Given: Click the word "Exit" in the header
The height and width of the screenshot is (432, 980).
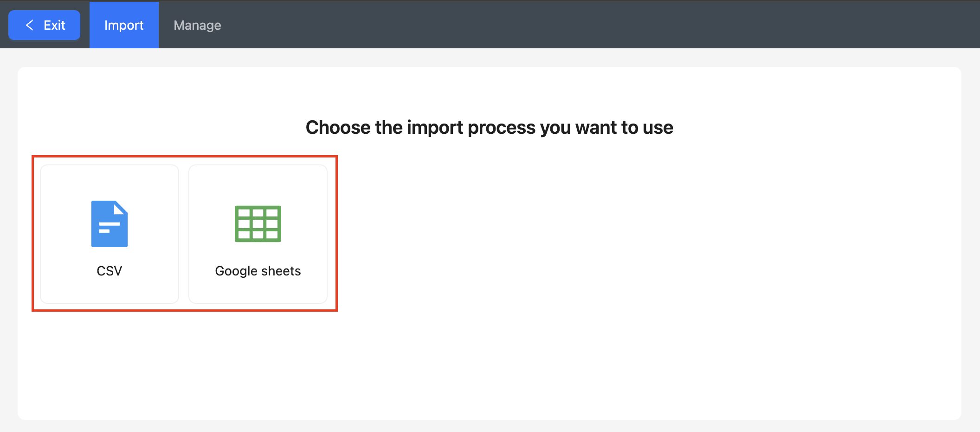Looking at the screenshot, I should [54, 25].
